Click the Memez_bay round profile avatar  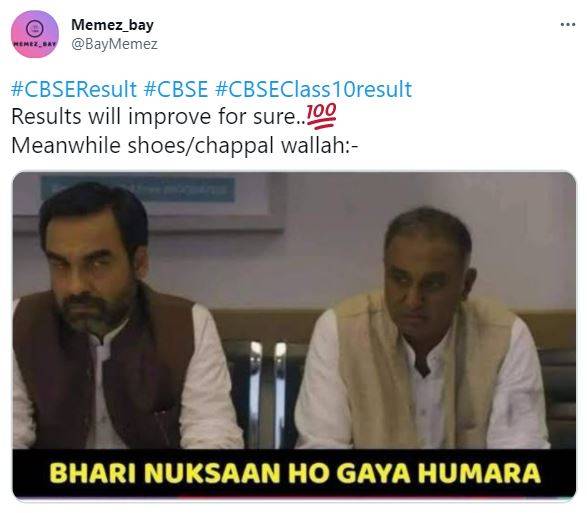35,34
